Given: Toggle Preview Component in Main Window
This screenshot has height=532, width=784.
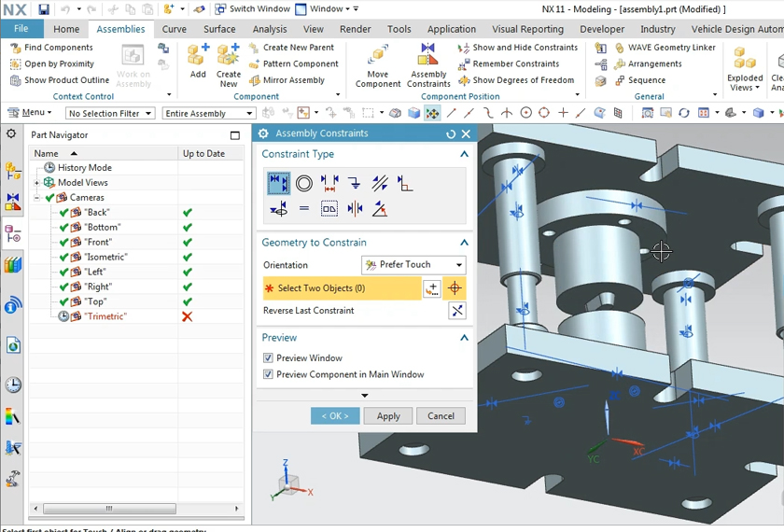Looking at the screenshot, I should pyautogui.click(x=269, y=374).
